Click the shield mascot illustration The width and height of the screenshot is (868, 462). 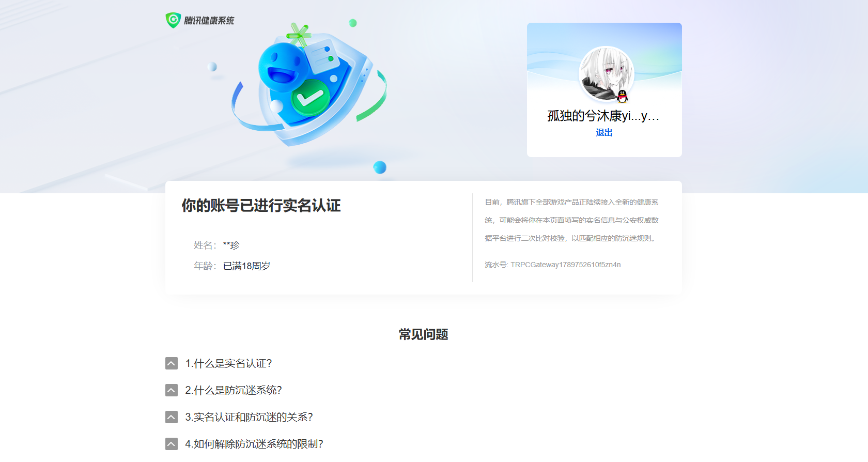click(309, 85)
